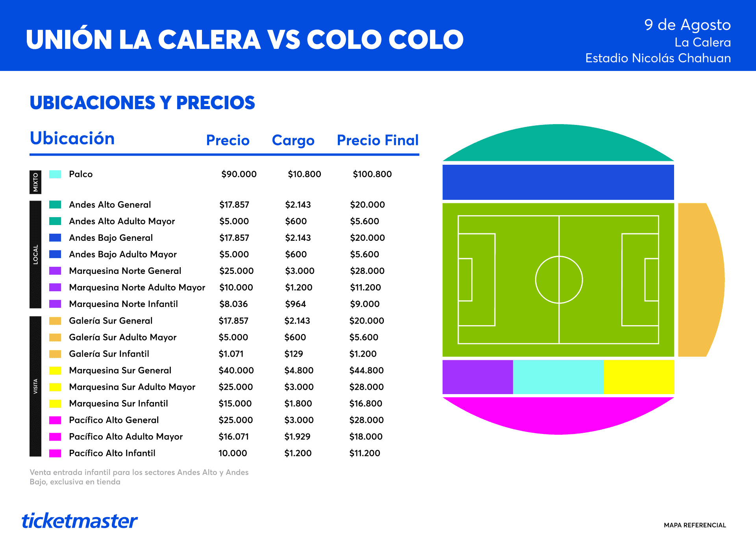Select the orange Galería Sur stand on map
The image size is (756, 536).
point(701,280)
